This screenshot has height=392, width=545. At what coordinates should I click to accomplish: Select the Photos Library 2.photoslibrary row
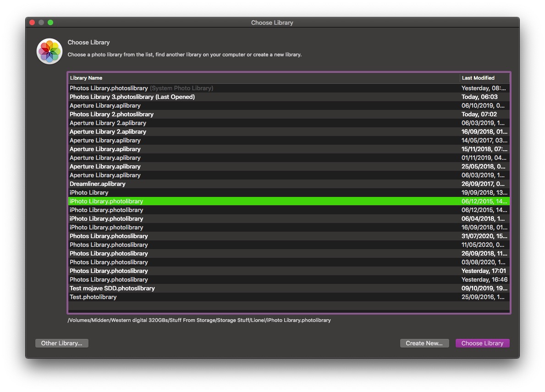[x=289, y=114]
